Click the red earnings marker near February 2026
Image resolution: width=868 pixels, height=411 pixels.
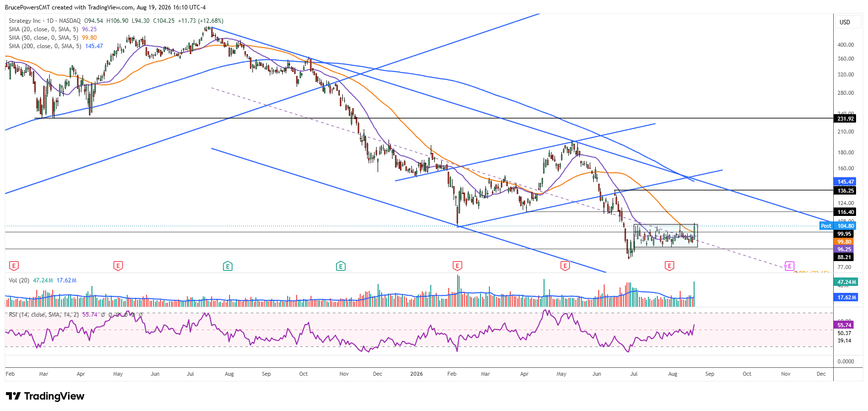[457, 266]
